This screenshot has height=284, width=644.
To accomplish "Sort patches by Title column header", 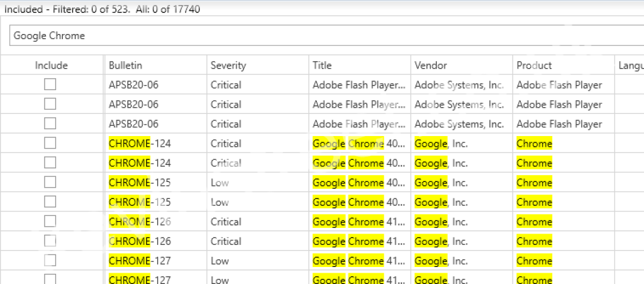I will coord(359,65).
